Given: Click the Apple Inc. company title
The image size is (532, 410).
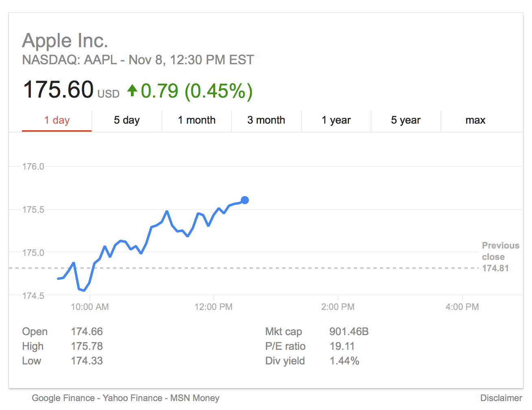Looking at the screenshot, I should point(65,40).
